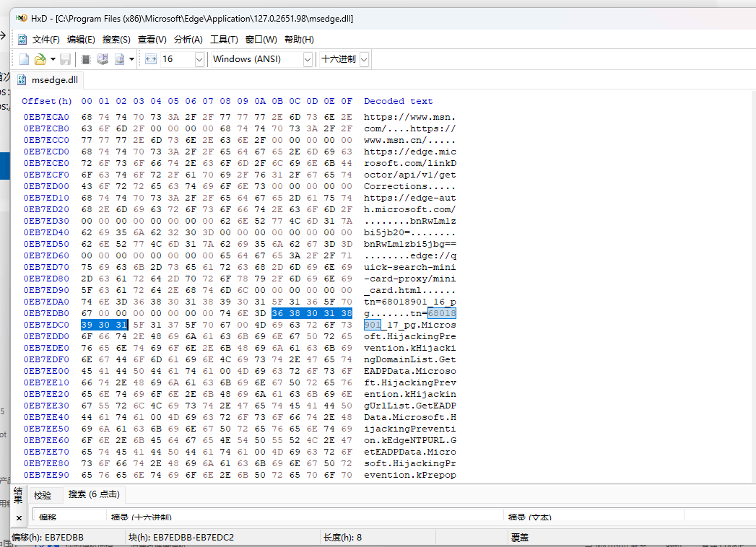Screen dimensions: 756x547
Task: Click the 00 column header
Action: [87, 101]
